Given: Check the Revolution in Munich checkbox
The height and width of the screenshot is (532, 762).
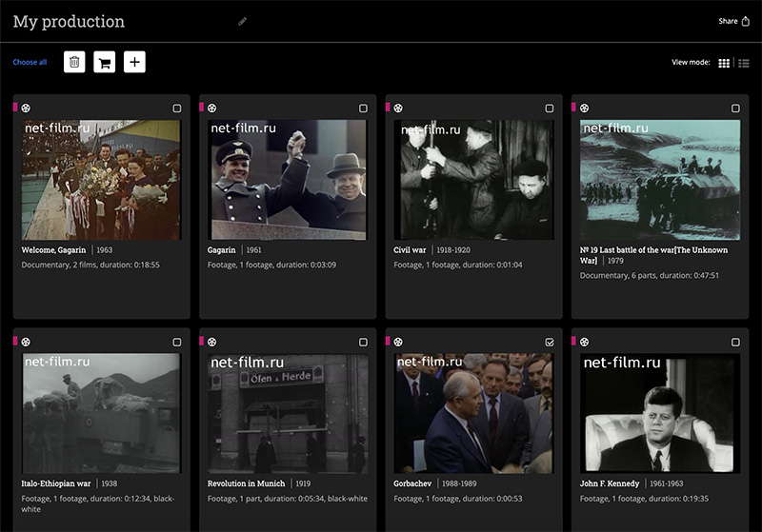Looking at the screenshot, I should [363, 343].
